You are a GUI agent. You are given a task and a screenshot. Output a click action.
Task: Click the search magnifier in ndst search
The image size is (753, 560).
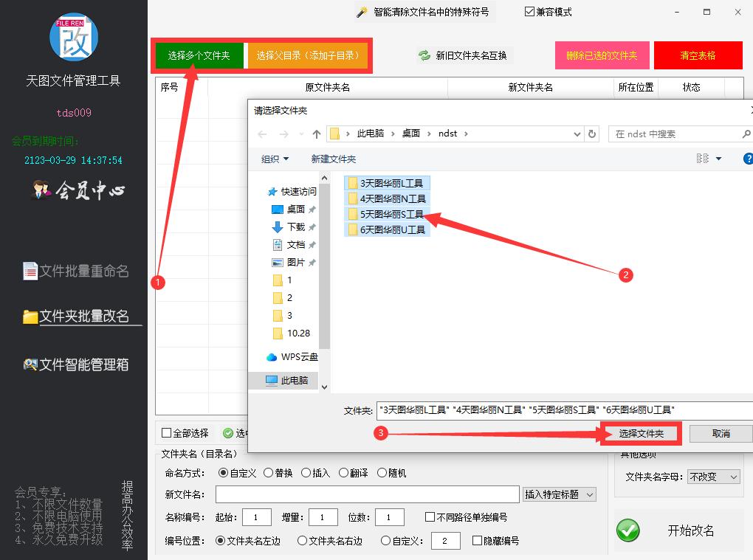[746, 134]
